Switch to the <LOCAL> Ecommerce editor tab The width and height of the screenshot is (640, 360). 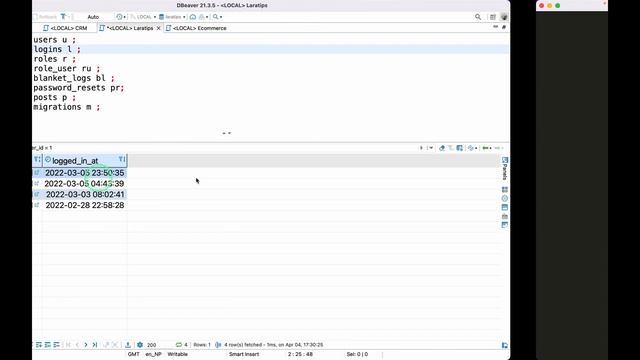(x=196, y=28)
